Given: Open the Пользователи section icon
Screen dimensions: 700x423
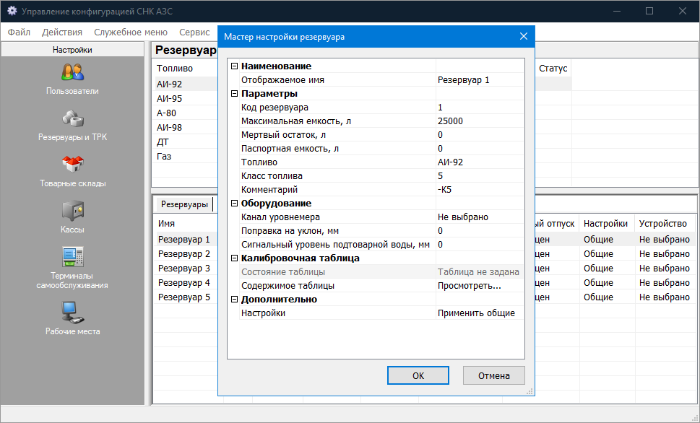Looking at the screenshot, I should coord(72,72).
